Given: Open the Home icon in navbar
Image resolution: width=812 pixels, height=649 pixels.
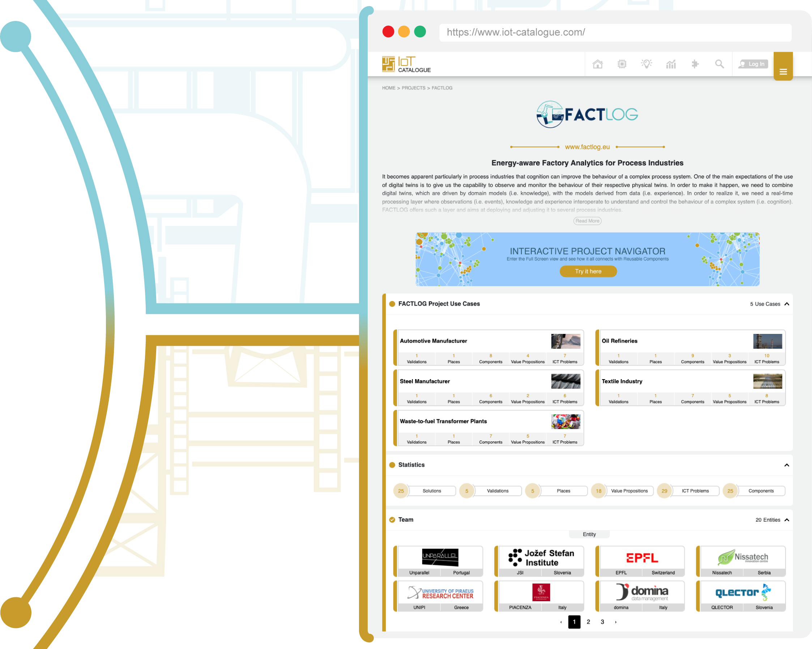Looking at the screenshot, I should (x=597, y=64).
